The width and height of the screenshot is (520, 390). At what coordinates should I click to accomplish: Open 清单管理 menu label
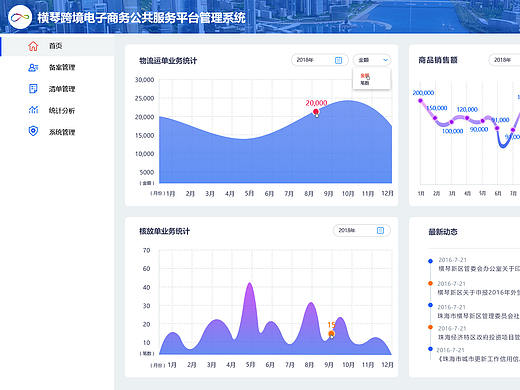pyautogui.click(x=62, y=89)
